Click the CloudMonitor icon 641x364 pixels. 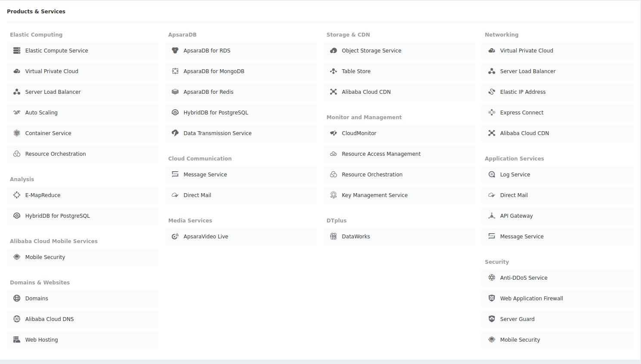334,133
